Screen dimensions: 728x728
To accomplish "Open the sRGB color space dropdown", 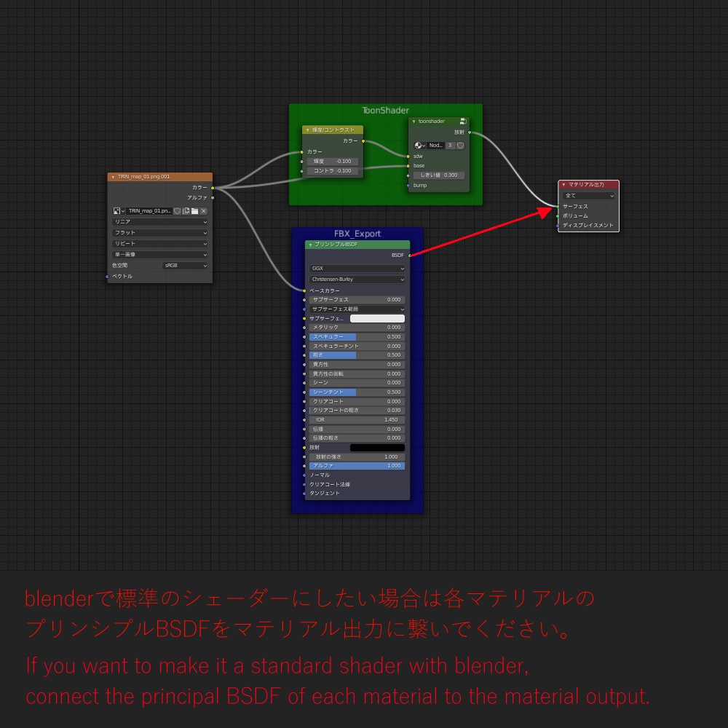I will [x=186, y=265].
